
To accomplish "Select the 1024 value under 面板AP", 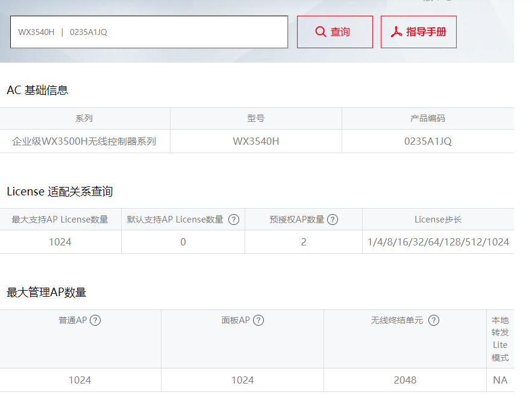I will 243,380.
